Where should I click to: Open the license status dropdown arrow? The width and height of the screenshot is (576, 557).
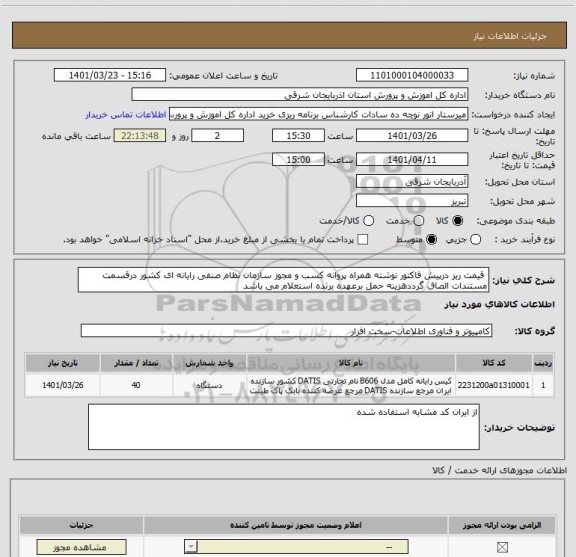pos(191,547)
